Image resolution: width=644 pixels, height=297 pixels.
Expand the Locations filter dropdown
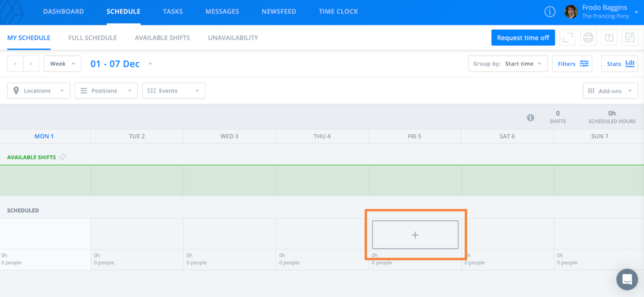point(39,91)
